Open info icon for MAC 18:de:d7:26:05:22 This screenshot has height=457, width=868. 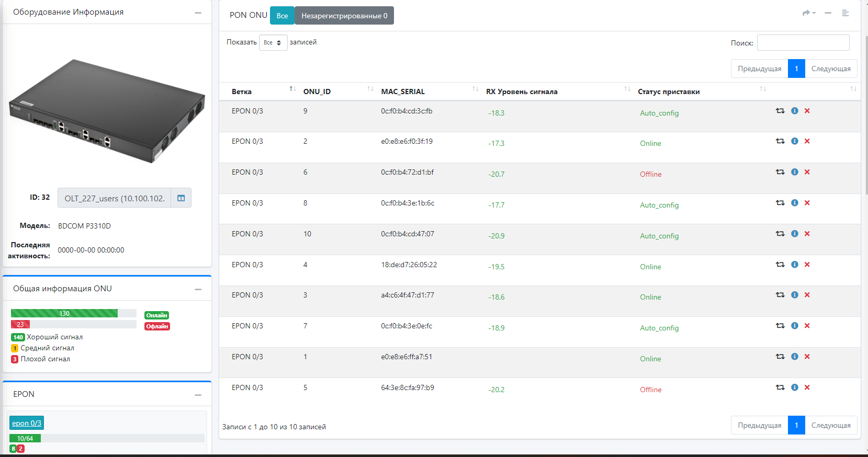click(794, 265)
